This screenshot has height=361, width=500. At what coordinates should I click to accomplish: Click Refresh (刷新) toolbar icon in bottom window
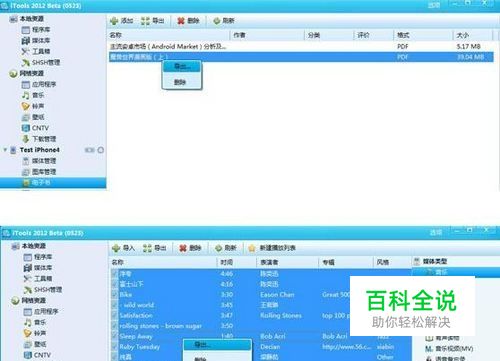(x=218, y=248)
